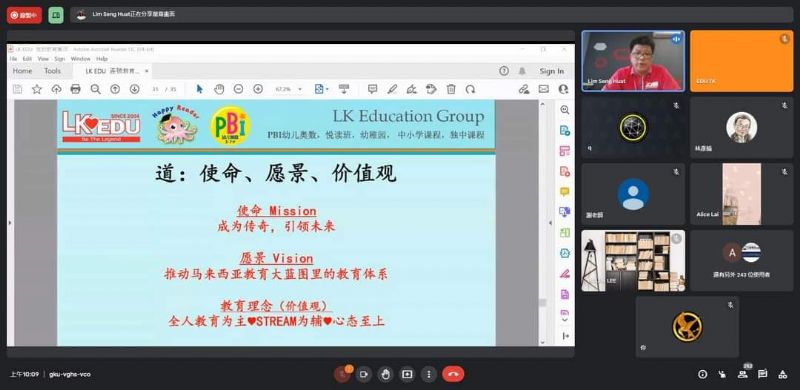This screenshot has width=800, height=390.
Task: Toggle the camera button in meeting bar
Action: (364, 374)
